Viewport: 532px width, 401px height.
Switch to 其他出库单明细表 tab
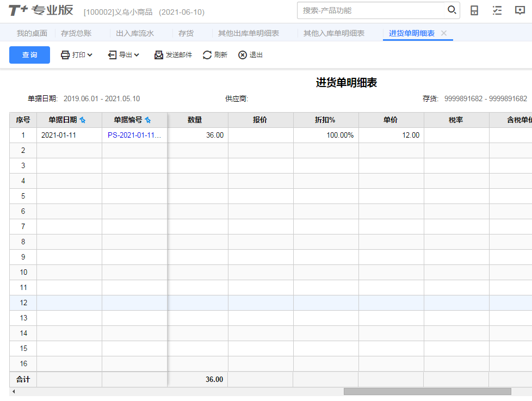[x=249, y=33]
